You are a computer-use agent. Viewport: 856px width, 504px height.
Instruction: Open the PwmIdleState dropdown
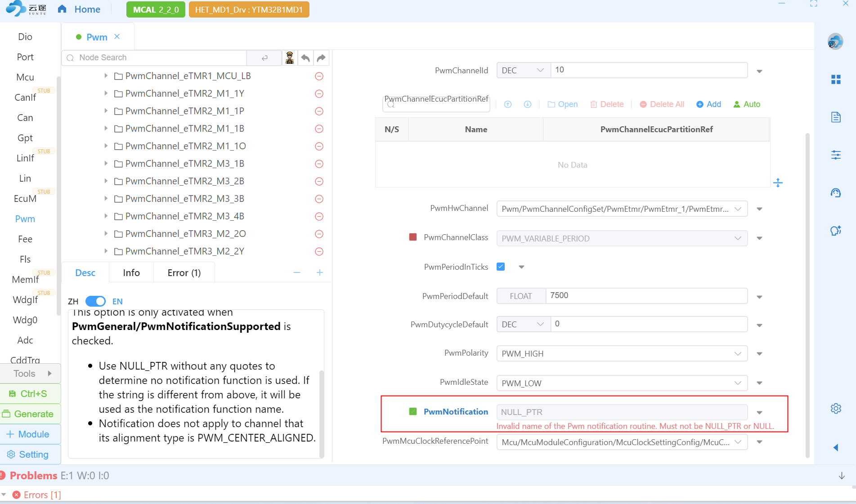622,383
